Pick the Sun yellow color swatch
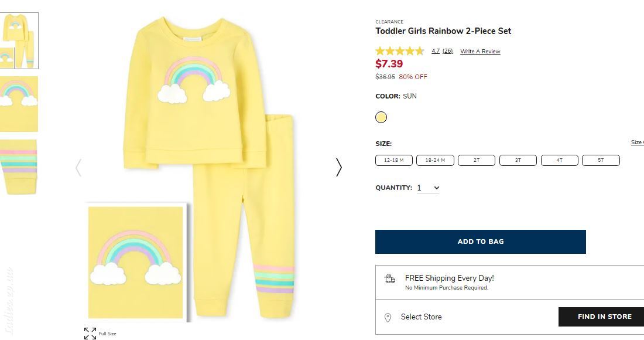This screenshot has height=340, width=644. (x=381, y=117)
